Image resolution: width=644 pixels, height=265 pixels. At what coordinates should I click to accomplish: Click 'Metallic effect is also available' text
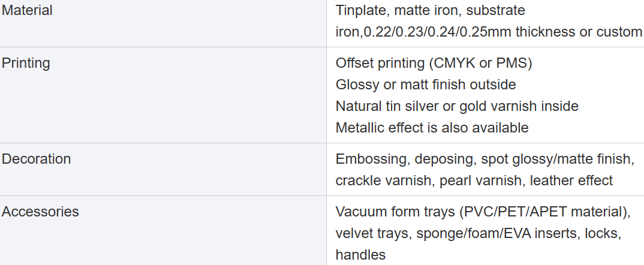click(432, 127)
